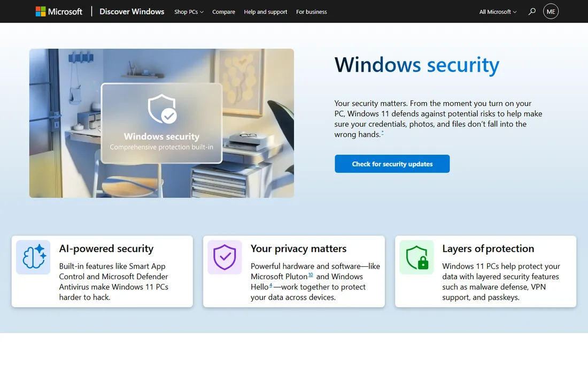This screenshot has width=588, height=368.
Task: Click 'Powerful hardware and software' description
Action: click(315, 282)
